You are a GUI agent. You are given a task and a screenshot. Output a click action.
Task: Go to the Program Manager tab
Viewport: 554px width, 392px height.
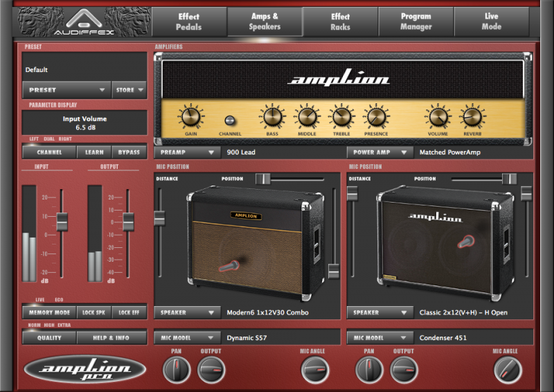click(416, 21)
